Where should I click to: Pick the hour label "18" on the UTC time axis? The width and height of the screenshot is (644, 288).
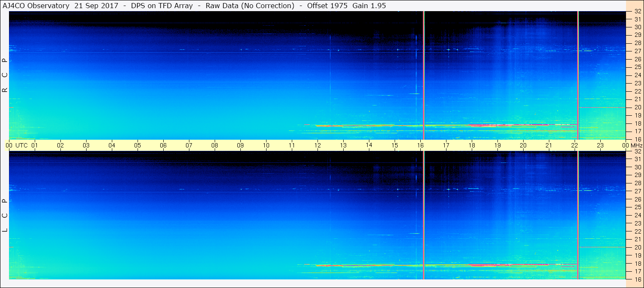[x=472, y=145]
